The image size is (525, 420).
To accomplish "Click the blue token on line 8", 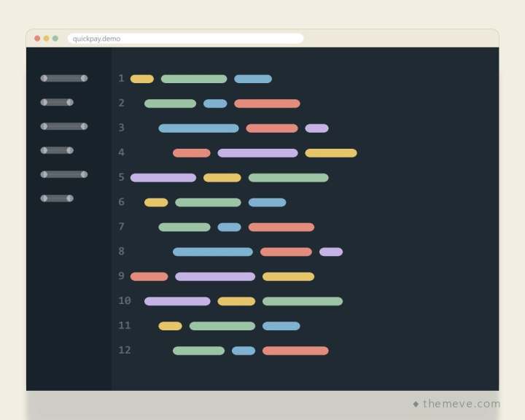I will (213, 252).
